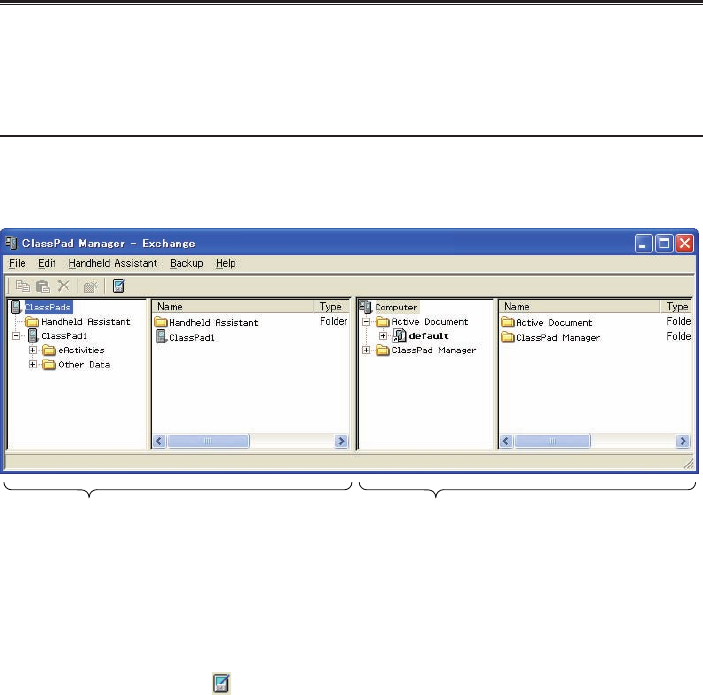The width and height of the screenshot is (703, 695).
Task: Select ClassPad Manager in Computer tree
Action: pos(434,350)
